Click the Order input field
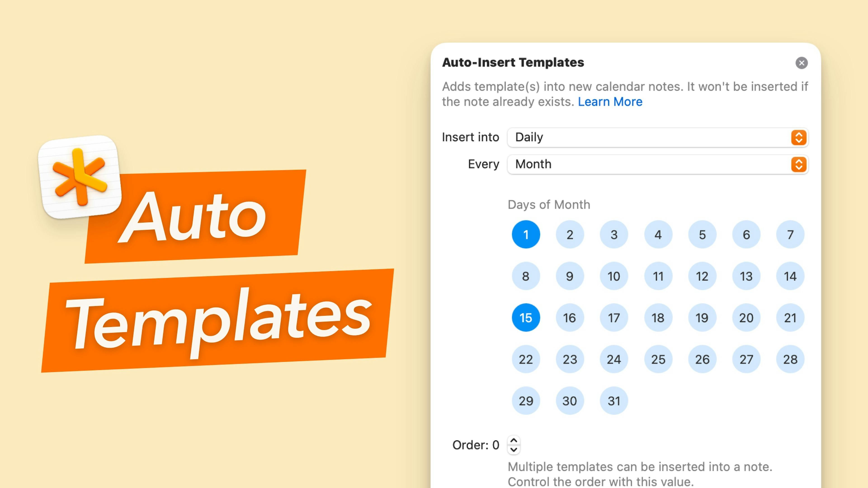868x488 pixels. point(513,445)
